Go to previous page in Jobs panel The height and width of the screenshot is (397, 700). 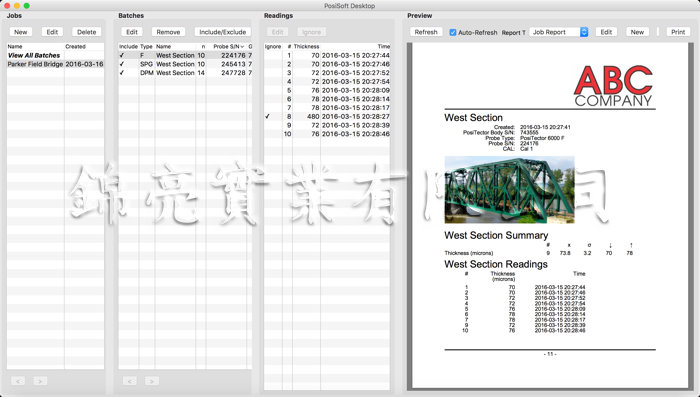[18, 381]
